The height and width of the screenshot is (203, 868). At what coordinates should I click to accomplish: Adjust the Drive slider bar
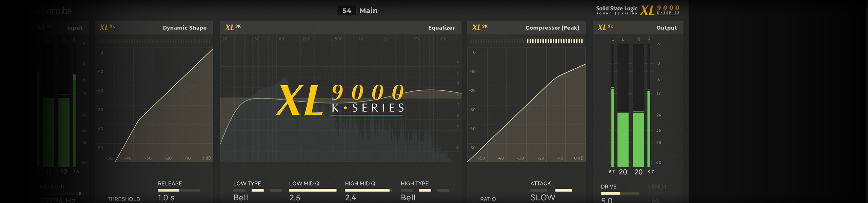point(620,194)
